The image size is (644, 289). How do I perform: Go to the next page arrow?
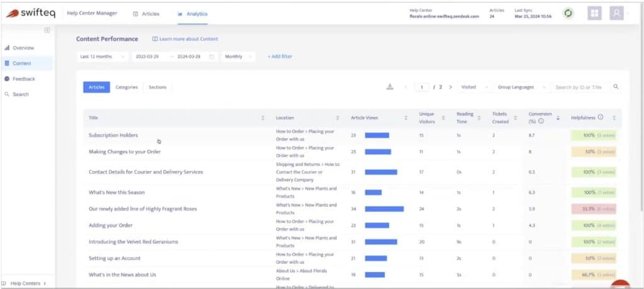450,87
